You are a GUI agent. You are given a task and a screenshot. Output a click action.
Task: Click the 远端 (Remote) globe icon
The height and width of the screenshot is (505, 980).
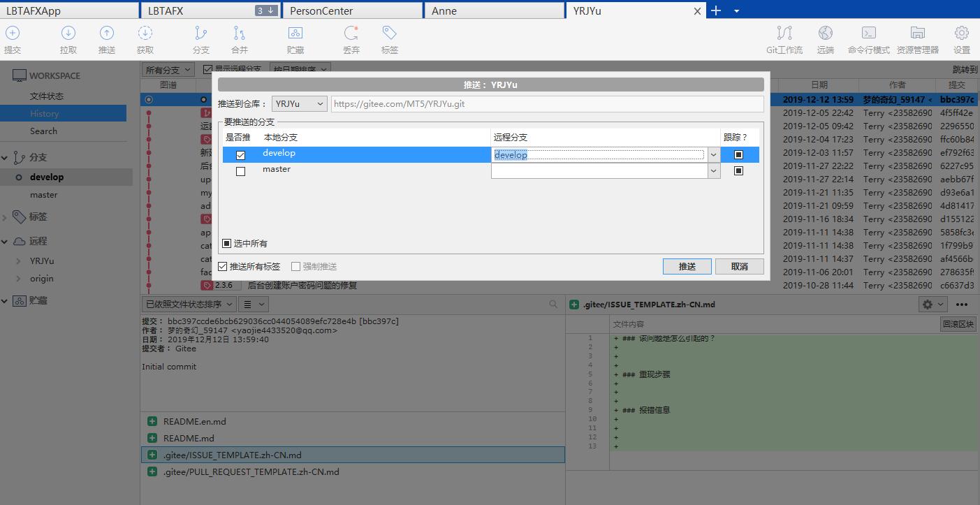[x=826, y=33]
